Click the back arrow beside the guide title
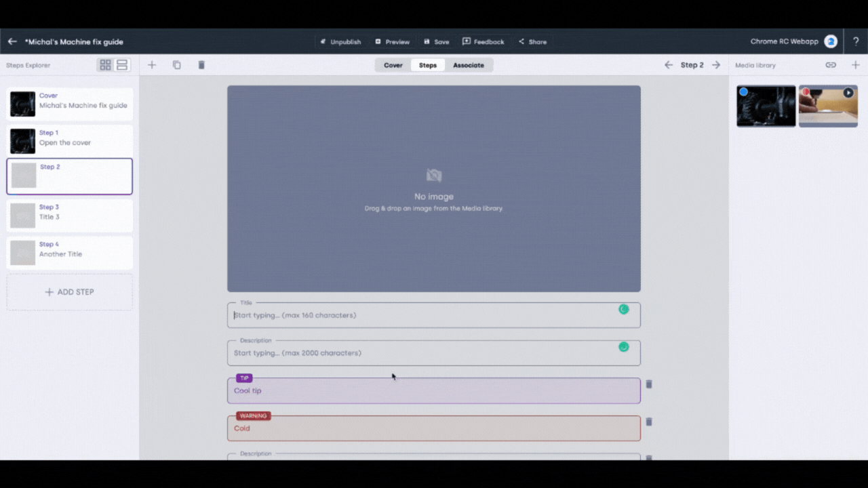The height and width of the screenshot is (488, 868). tap(12, 41)
